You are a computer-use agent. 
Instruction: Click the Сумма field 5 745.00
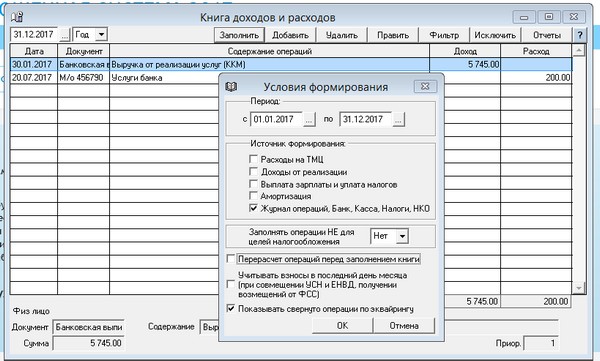click(x=88, y=343)
